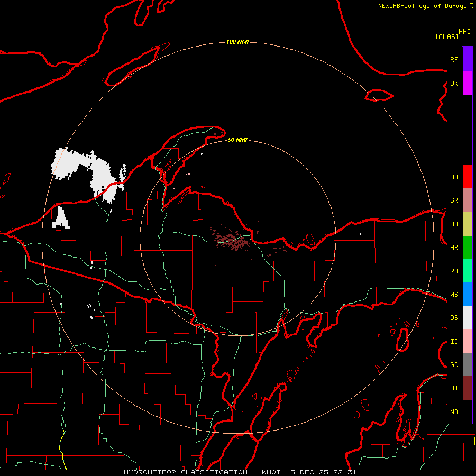Viewport: 476px width, 476px height.
Task: Click the HYDROMETEOR CLASSIFICATION title text
Action: (186, 472)
